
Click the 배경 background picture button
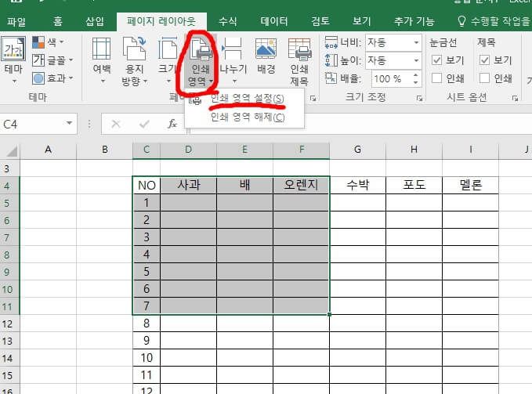coord(266,56)
